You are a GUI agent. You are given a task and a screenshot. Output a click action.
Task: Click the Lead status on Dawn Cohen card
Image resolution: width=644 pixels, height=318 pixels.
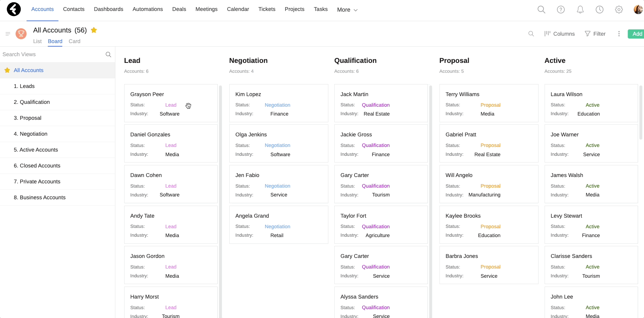tap(171, 186)
